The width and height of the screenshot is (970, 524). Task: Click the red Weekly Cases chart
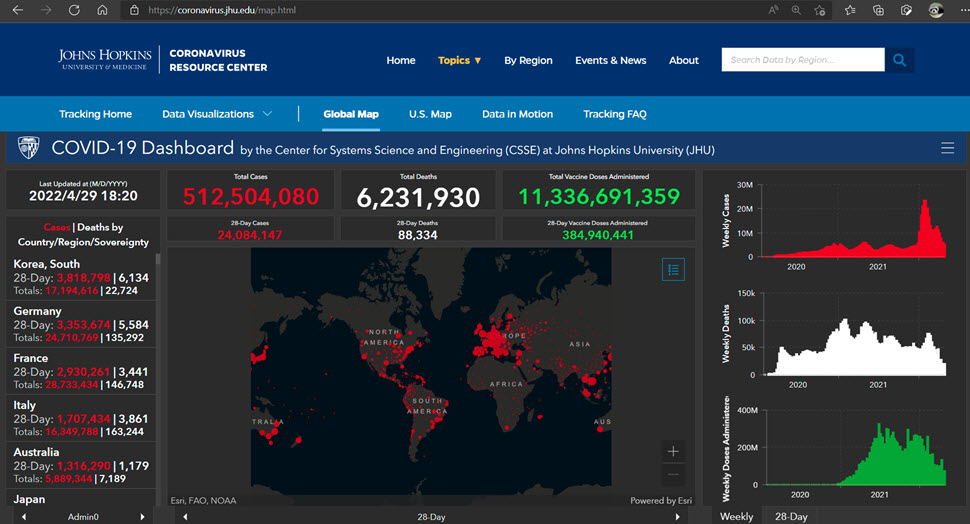click(854, 227)
